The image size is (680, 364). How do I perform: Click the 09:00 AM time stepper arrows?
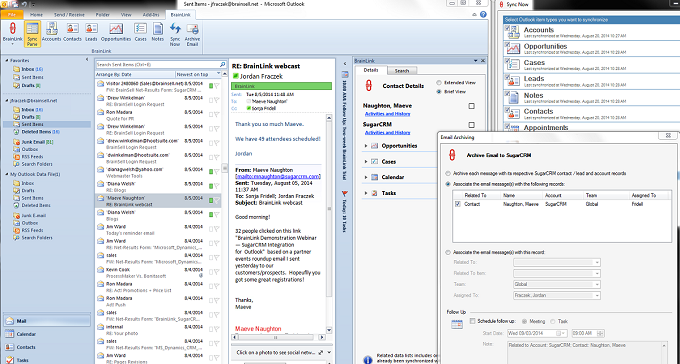[x=601, y=334]
